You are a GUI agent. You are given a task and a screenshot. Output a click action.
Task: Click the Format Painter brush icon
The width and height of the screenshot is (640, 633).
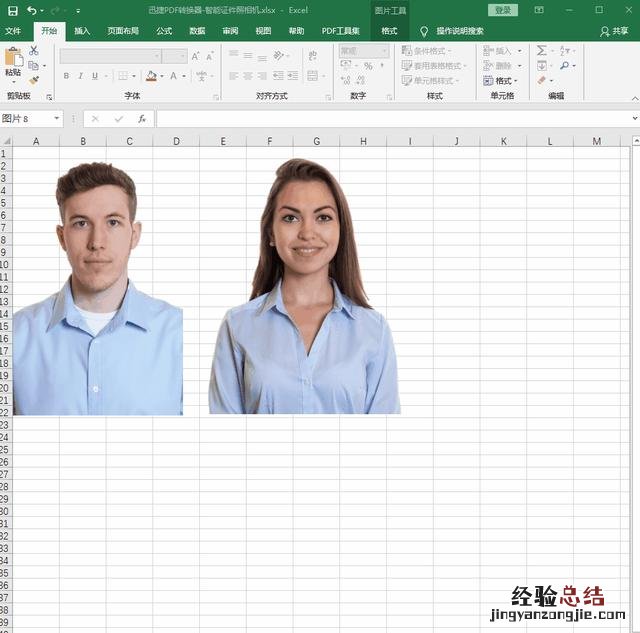tap(34, 80)
